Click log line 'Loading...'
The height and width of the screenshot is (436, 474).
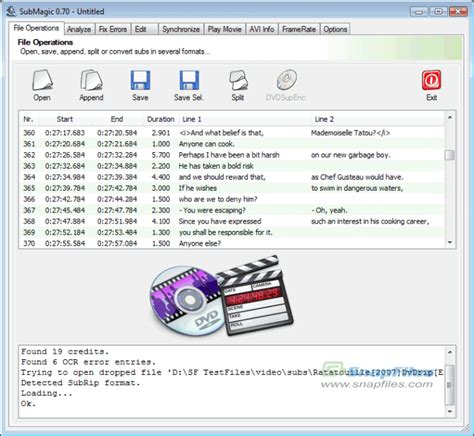tap(47, 393)
